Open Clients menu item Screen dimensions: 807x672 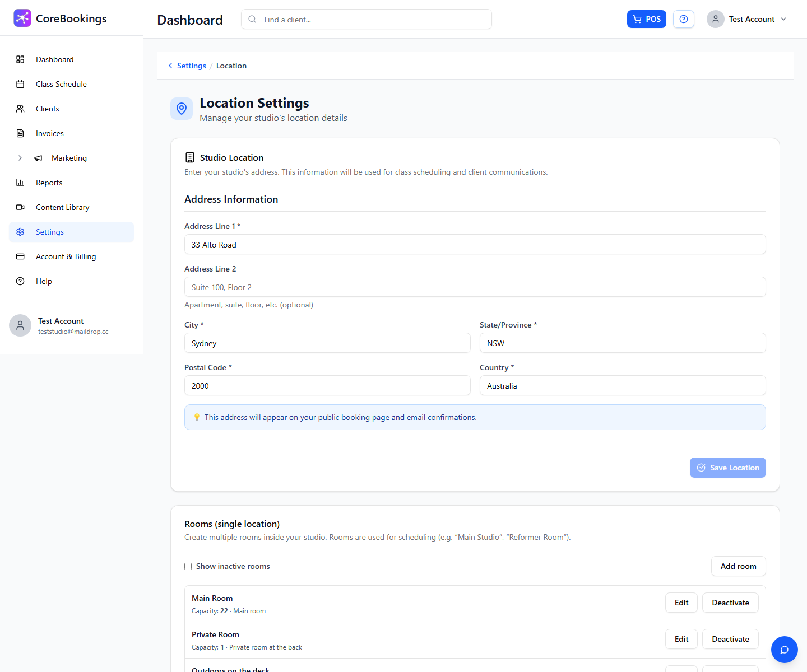click(71, 109)
